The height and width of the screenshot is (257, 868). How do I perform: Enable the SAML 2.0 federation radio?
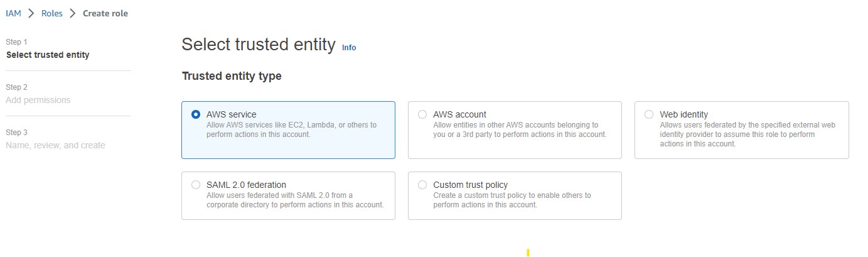point(196,185)
